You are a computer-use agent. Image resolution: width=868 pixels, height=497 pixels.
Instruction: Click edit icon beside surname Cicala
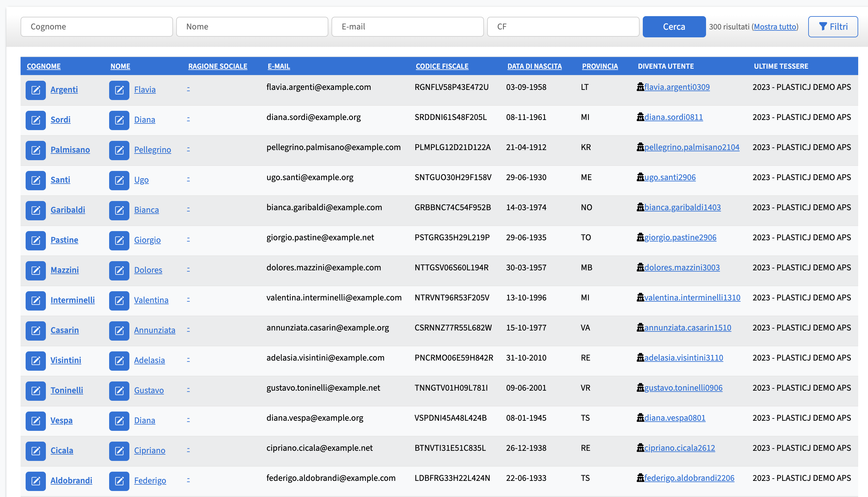(x=36, y=450)
